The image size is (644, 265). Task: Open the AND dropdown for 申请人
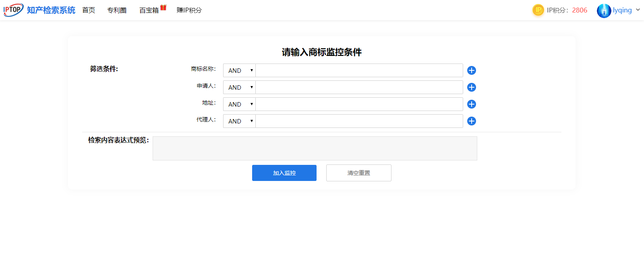[240, 87]
